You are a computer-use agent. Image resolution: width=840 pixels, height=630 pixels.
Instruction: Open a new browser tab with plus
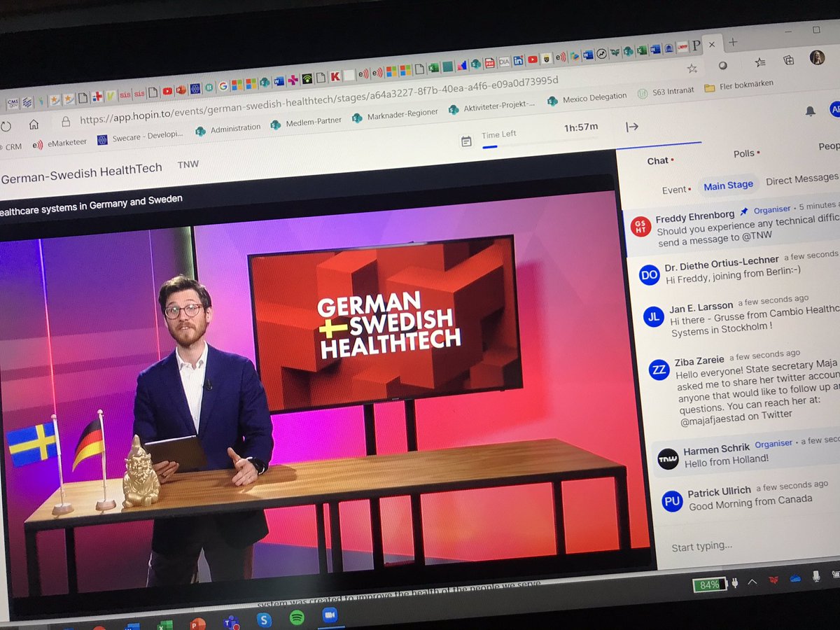[x=733, y=43]
